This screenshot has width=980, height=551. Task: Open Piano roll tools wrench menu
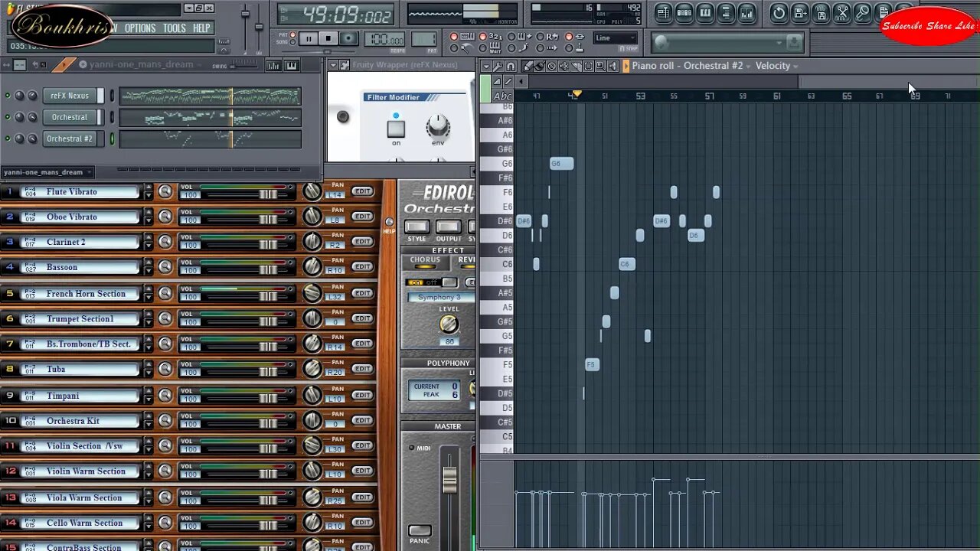pos(498,66)
